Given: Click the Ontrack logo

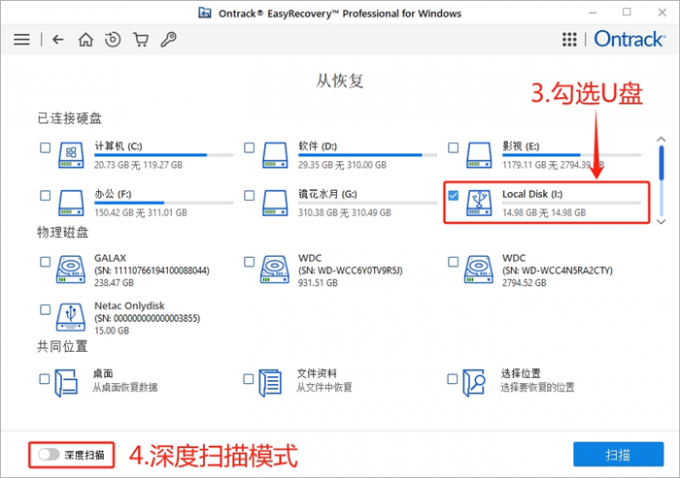Looking at the screenshot, I should tap(629, 39).
